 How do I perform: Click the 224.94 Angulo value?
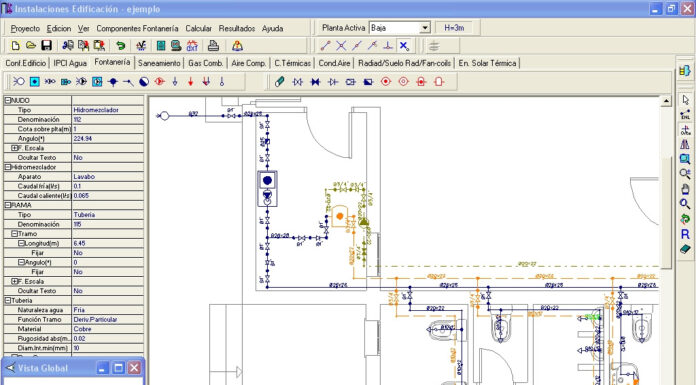(x=108, y=139)
